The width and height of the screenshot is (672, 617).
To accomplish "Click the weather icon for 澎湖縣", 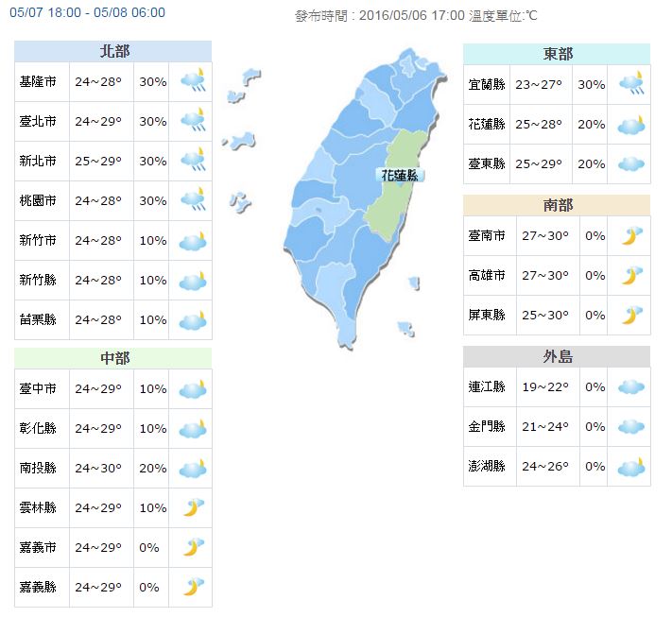I will point(630,467).
